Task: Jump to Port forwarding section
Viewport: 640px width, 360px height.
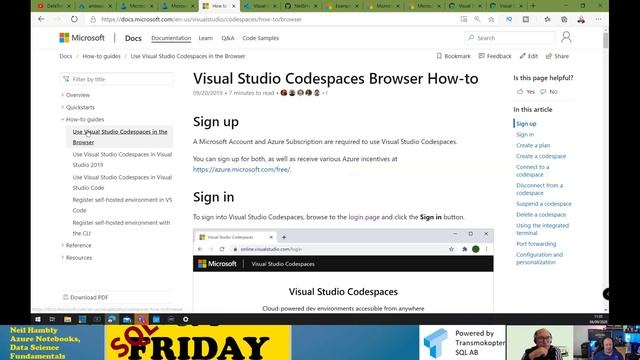Action: [x=536, y=244]
